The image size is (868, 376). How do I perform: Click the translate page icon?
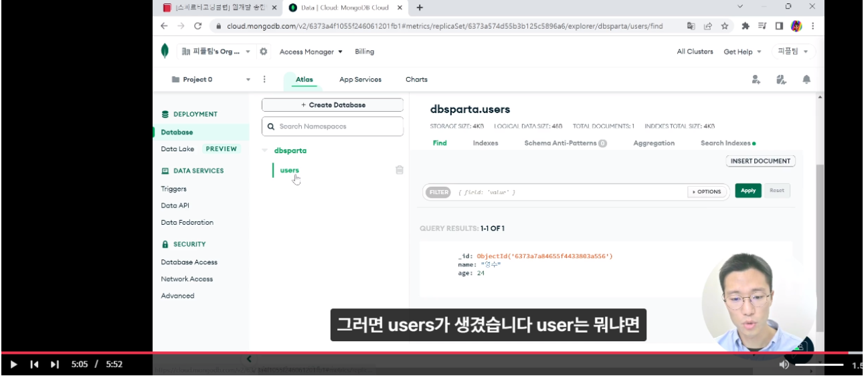click(691, 26)
